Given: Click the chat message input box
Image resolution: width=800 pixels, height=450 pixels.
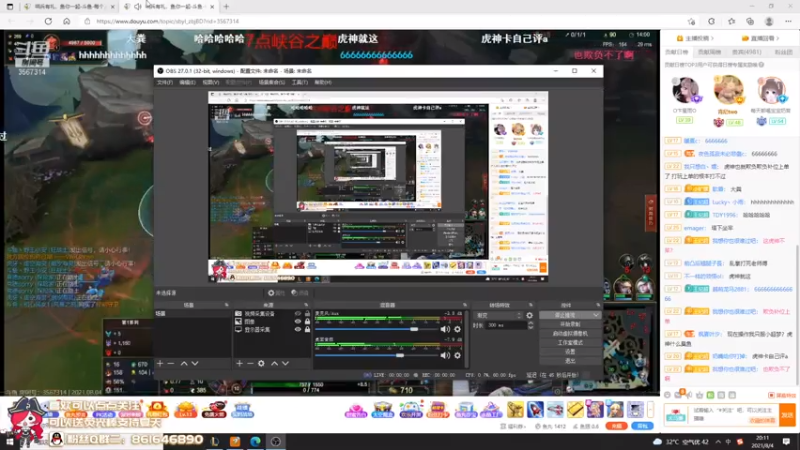Looking at the screenshot, I should [x=735, y=414].
